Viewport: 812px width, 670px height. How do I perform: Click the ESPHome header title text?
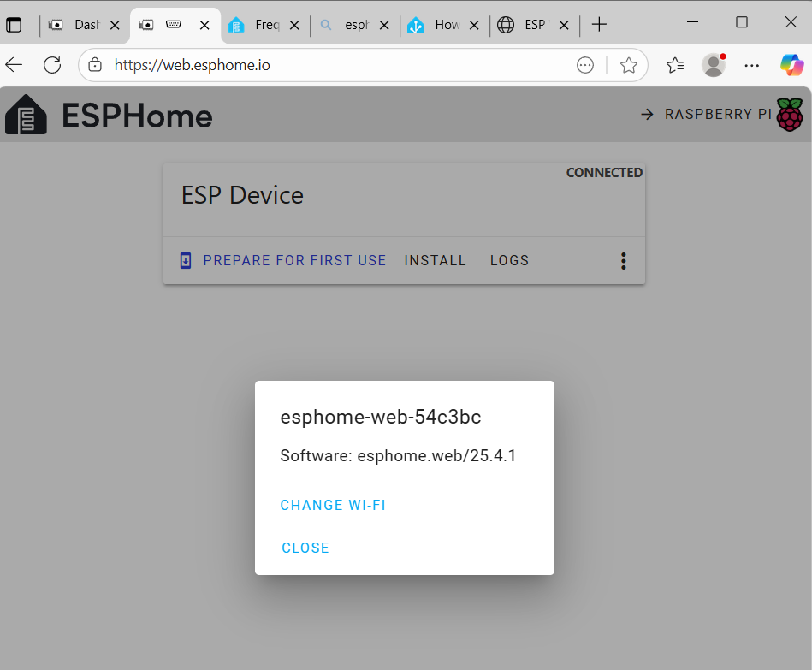[137, 116]
